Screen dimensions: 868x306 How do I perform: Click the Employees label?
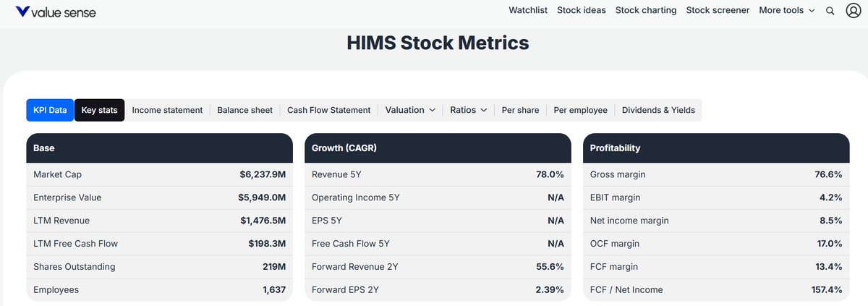click(x=56, y=290)
